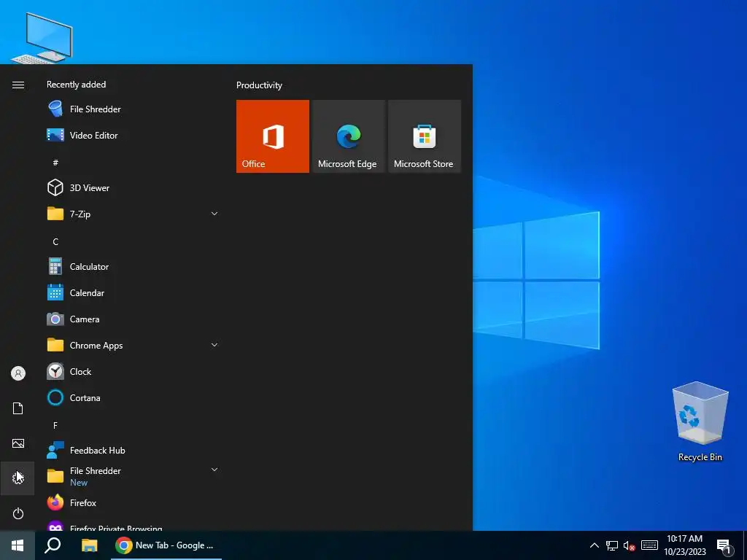
Task: Expand the 7-Zip folder
Action: click(x=133, y=214)
